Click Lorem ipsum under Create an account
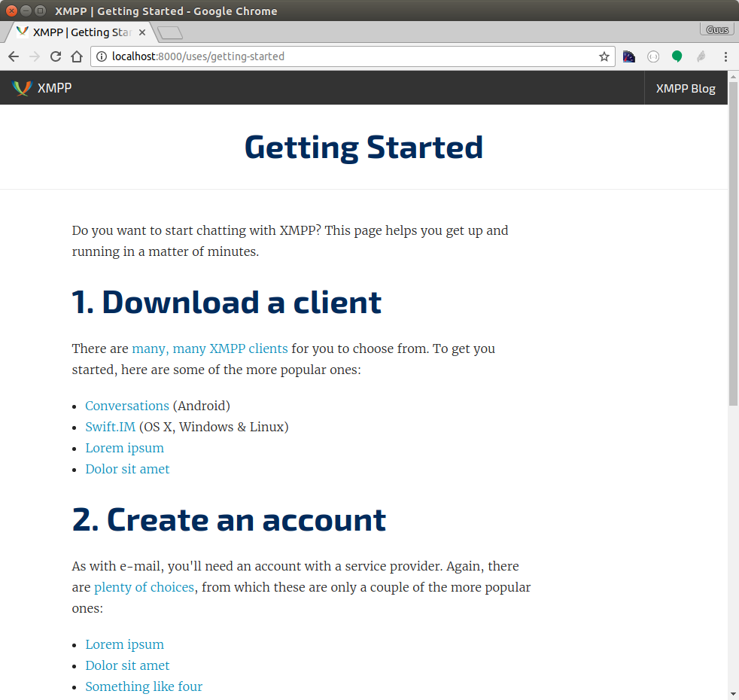The image size is (739, 700). coord(124,644)
